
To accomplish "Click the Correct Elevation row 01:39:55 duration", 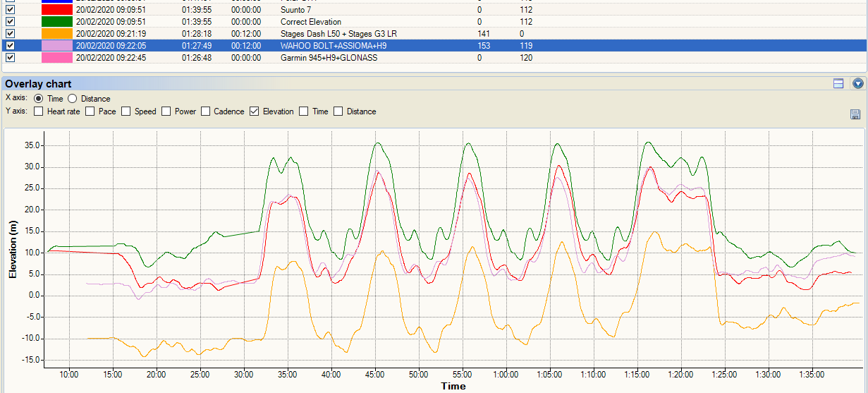I will click(x=196, y=22).
